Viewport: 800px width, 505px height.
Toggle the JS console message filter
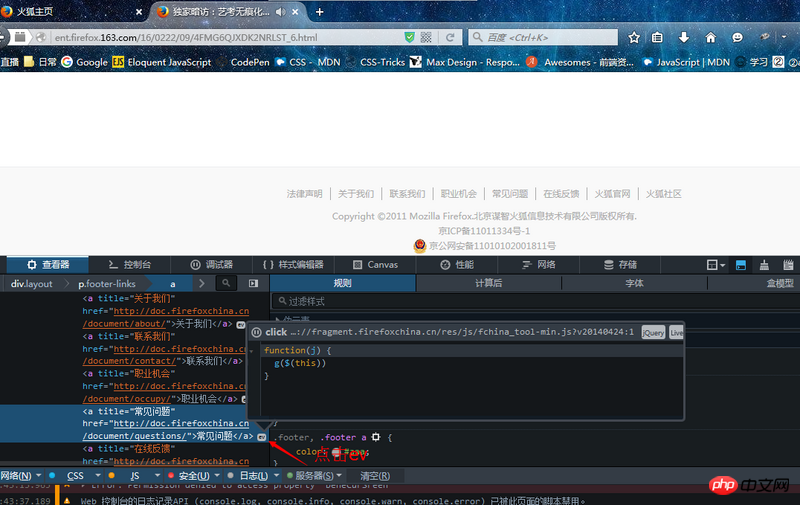134,476
